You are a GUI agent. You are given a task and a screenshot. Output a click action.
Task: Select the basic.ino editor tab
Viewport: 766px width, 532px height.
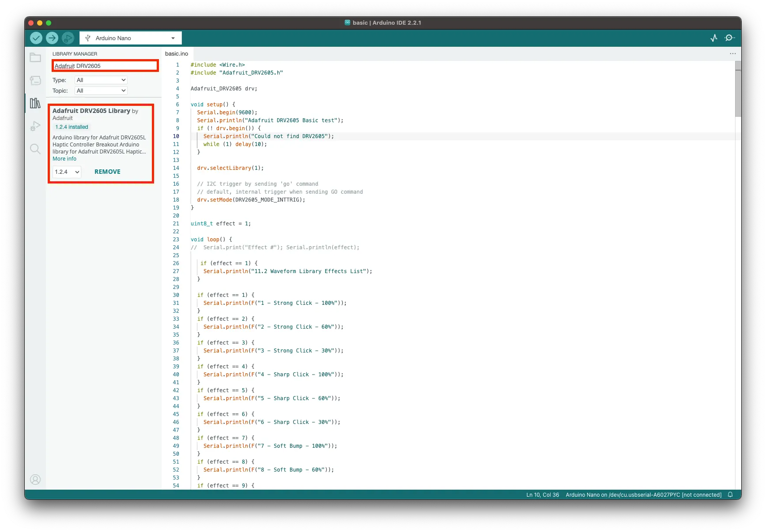coord(177,53)
